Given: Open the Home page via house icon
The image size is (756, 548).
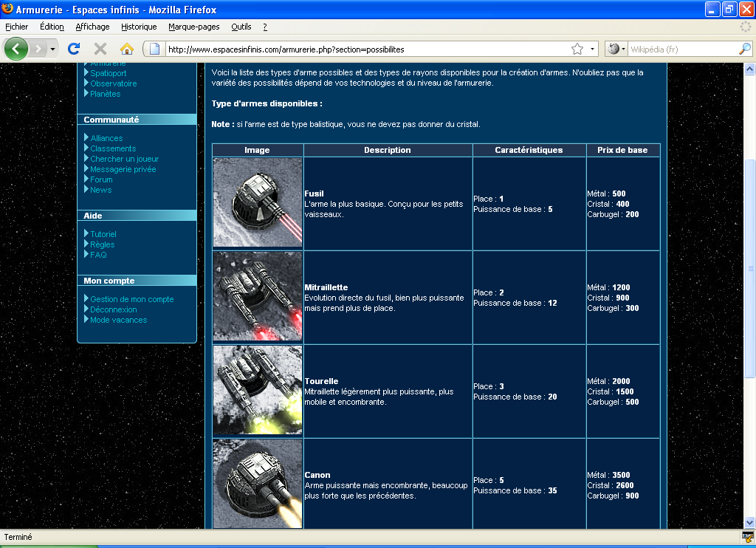Looking at the screenshot, I should tap(127, 49).
